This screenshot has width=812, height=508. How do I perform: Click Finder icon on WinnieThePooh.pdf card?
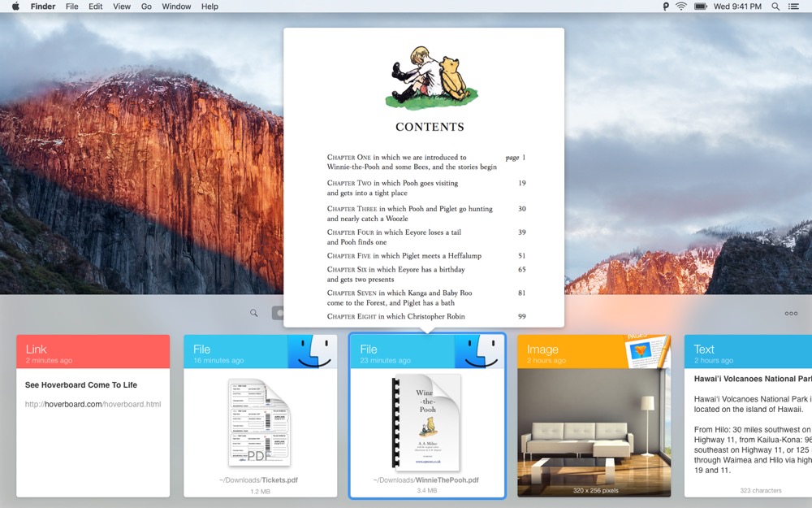(x=479, y=351)
